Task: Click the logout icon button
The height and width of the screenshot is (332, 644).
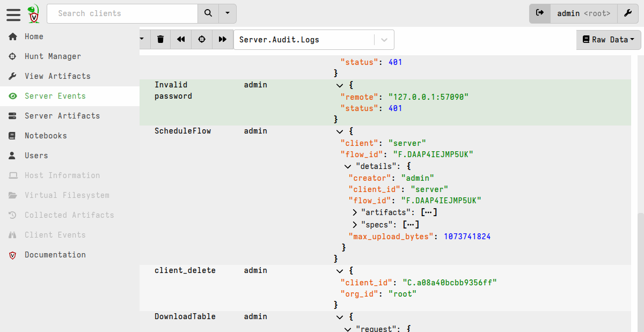Action: (x=540, y=13)
